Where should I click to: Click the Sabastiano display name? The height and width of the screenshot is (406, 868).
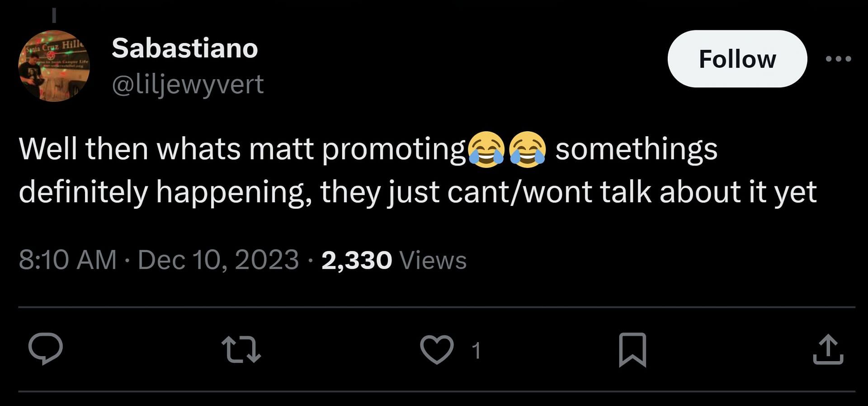click(185, 48)
